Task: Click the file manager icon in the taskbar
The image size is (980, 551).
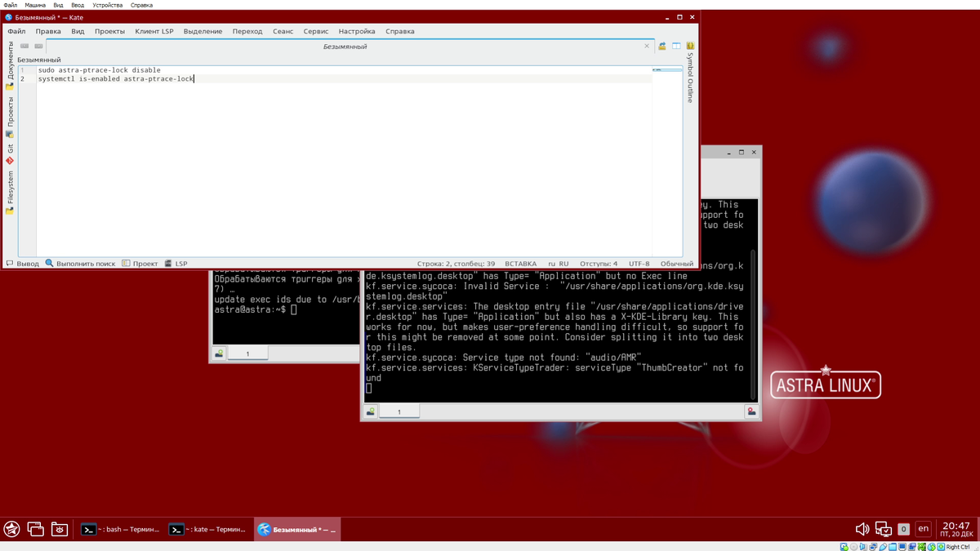Action: 60,529
